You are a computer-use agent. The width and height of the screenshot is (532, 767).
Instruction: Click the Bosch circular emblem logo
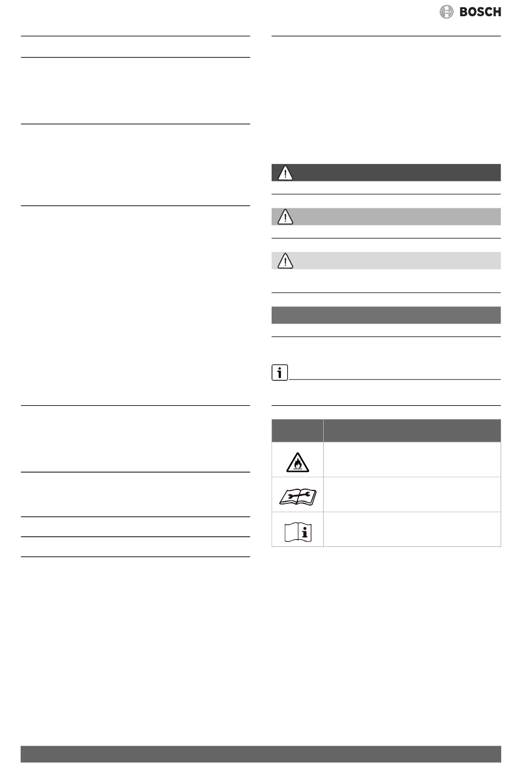(446, 12)
